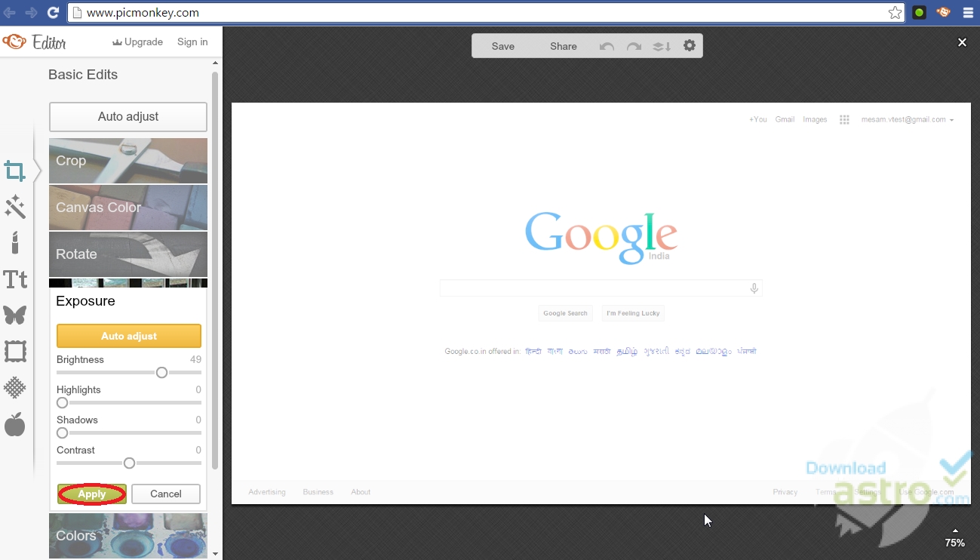Open the editor settings gear
This screenshot has width=980, height=560.
pyautogui.click(x=689, y=45)
